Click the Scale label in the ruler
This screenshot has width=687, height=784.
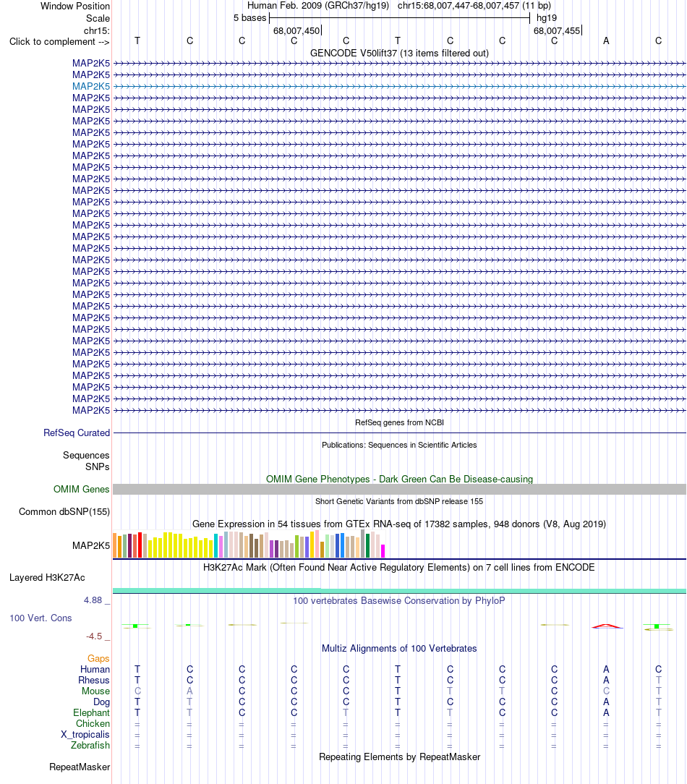[x=98, y=19]
